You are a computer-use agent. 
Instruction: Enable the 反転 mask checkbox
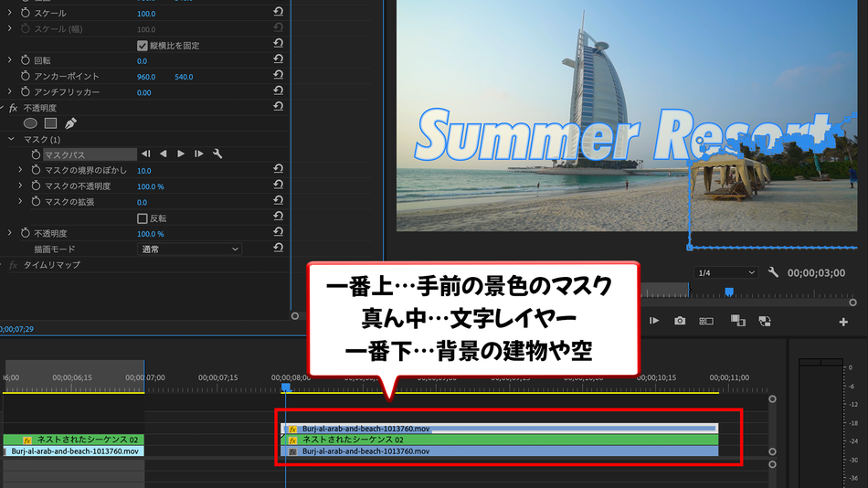point(143,218)
